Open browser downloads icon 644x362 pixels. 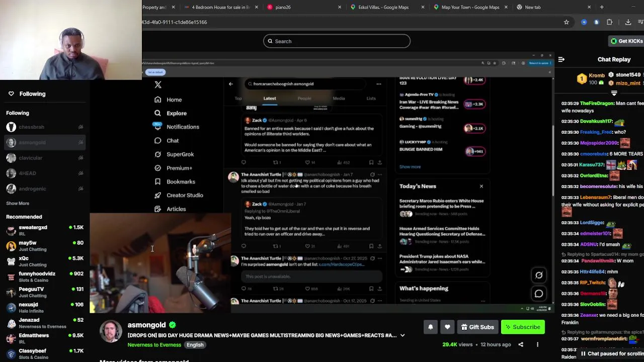pyautogui.click(x=628, y=22)
